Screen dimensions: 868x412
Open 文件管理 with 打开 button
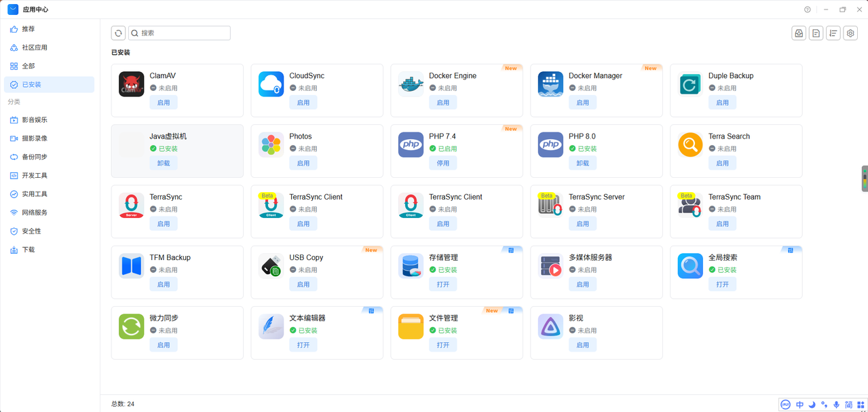443,345
